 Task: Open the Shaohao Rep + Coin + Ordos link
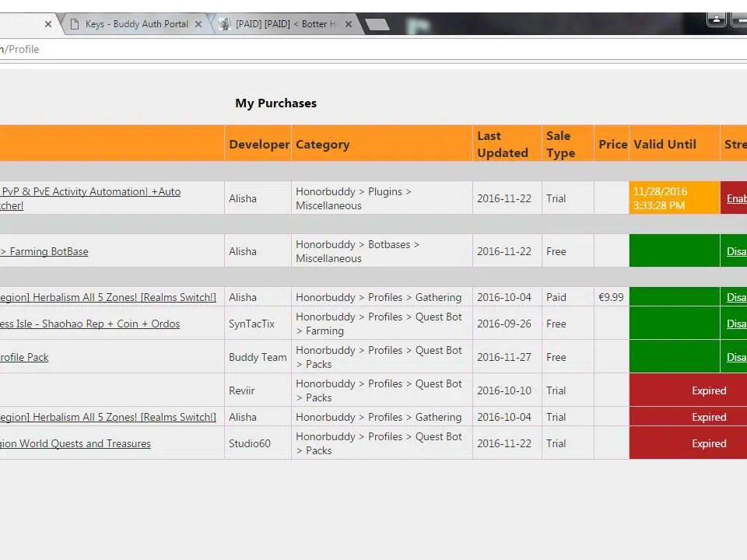point(90,324)
